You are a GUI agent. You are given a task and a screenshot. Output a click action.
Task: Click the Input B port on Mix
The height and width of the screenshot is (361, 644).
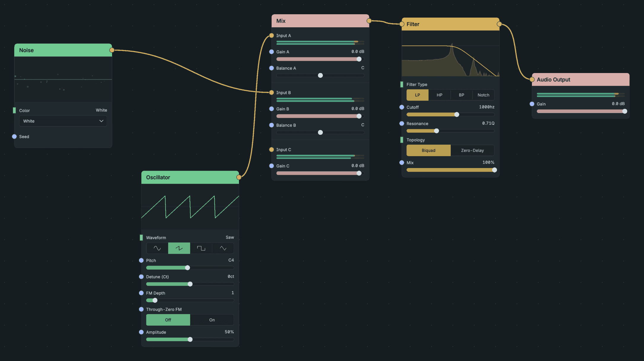click(272, 93)
